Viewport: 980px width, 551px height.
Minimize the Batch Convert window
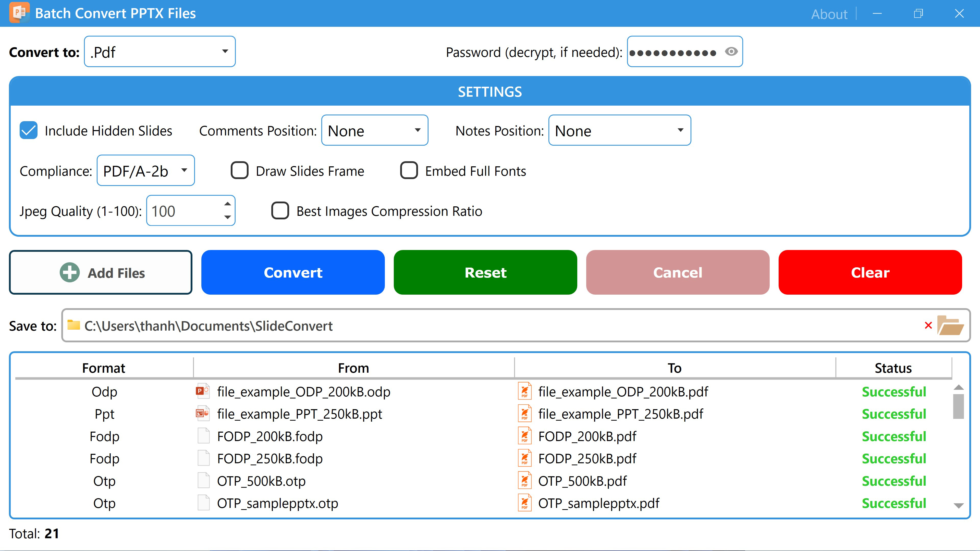tap(877, 13)
